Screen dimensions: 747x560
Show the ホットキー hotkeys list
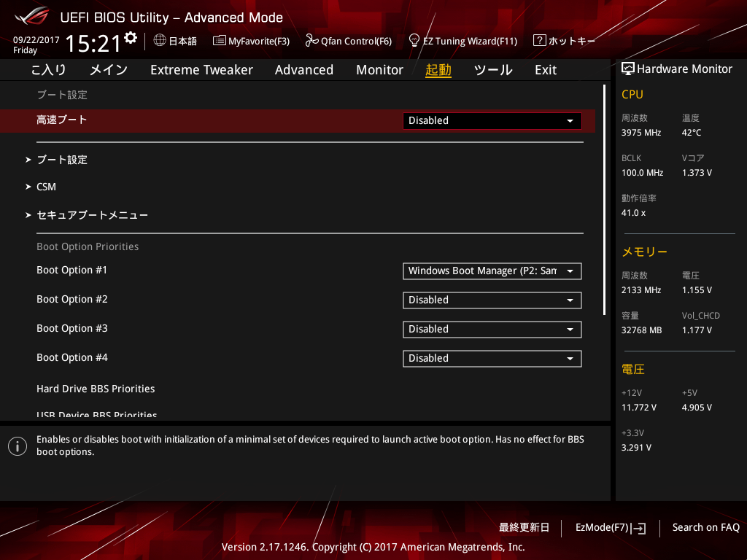pyautogui.click(x=572, y=41)
